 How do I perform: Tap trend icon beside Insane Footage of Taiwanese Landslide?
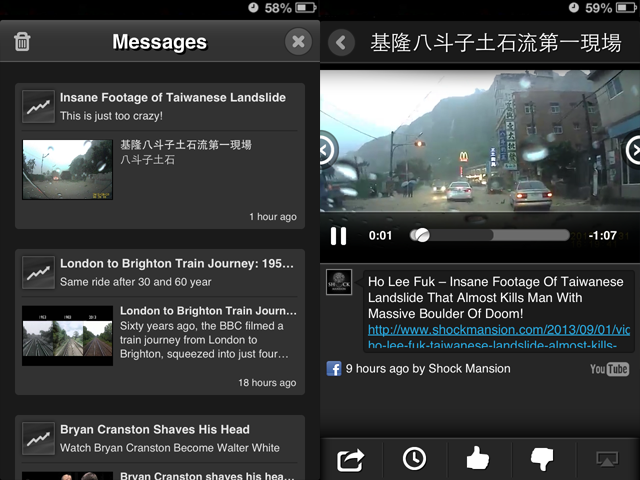click(x=38, y=107)
